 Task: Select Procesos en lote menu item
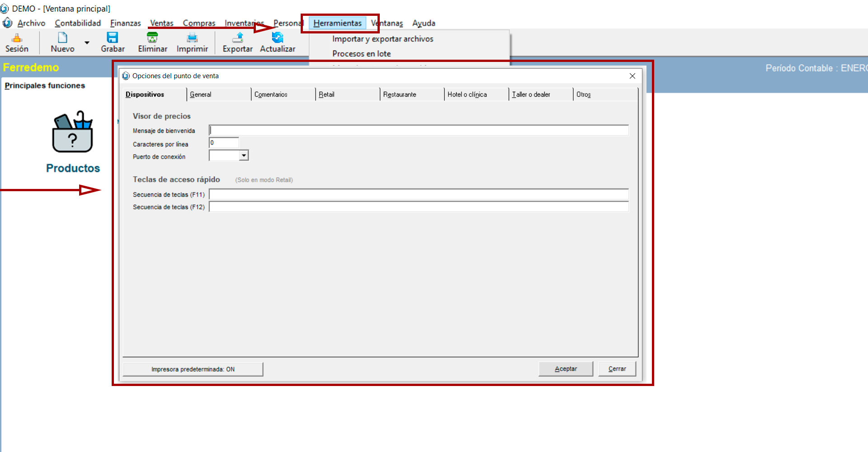click(x=361, y=54)
